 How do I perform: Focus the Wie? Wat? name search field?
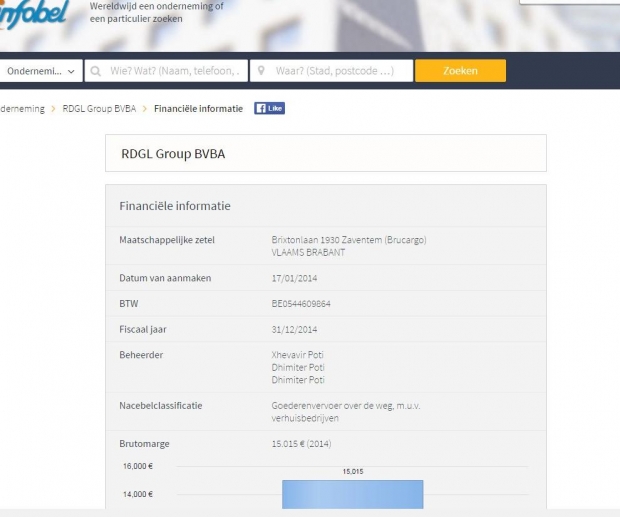tap(175, 71)
